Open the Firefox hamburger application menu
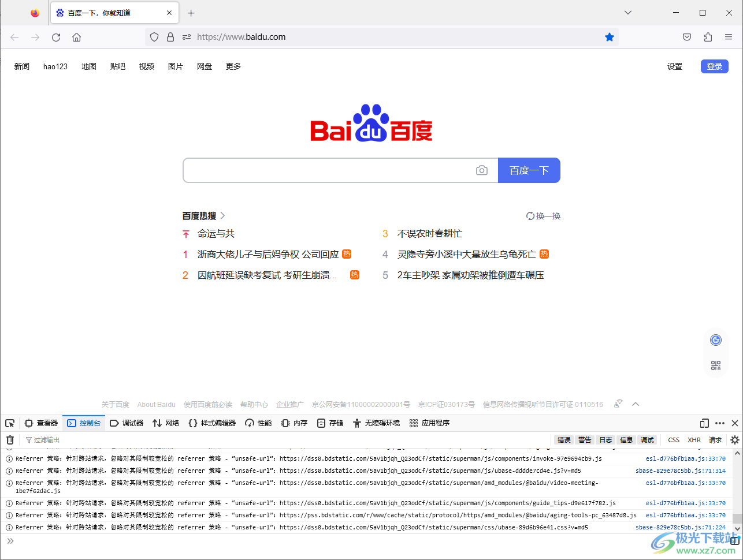The height and width of the screenshot is (560, 743). 729,37
